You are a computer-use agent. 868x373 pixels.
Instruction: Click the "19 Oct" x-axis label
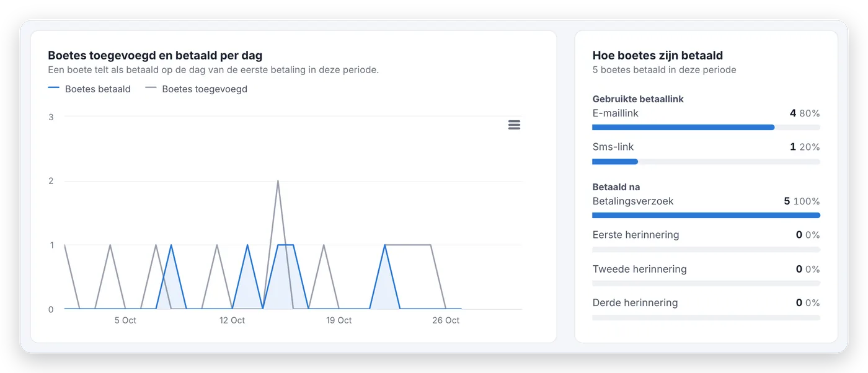[339, 320]
